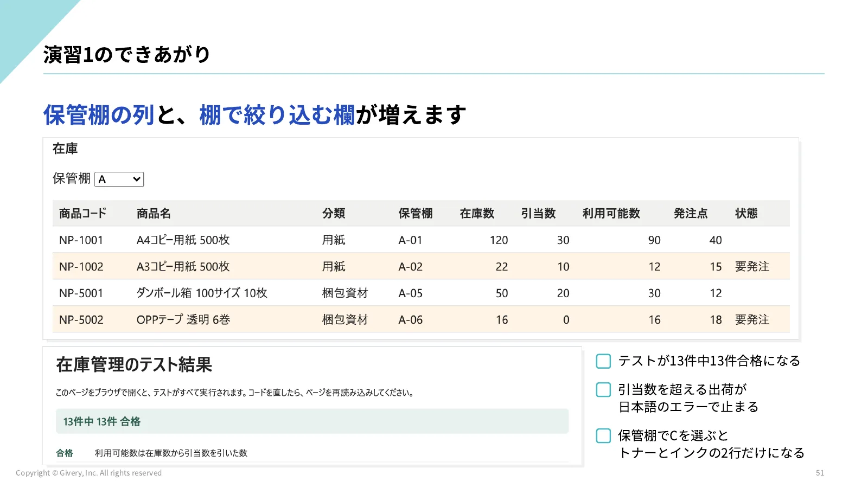Click product name A3コピー用紙 500枚

coord(183,267)
